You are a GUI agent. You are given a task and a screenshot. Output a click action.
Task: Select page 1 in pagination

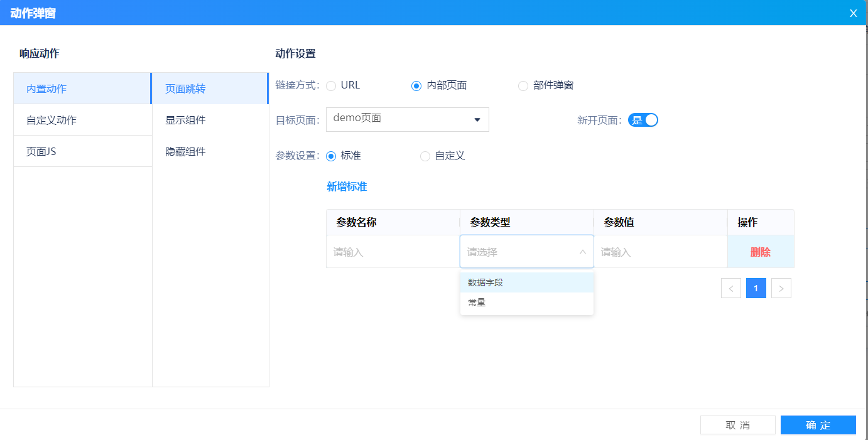click(x=756, y=288)
